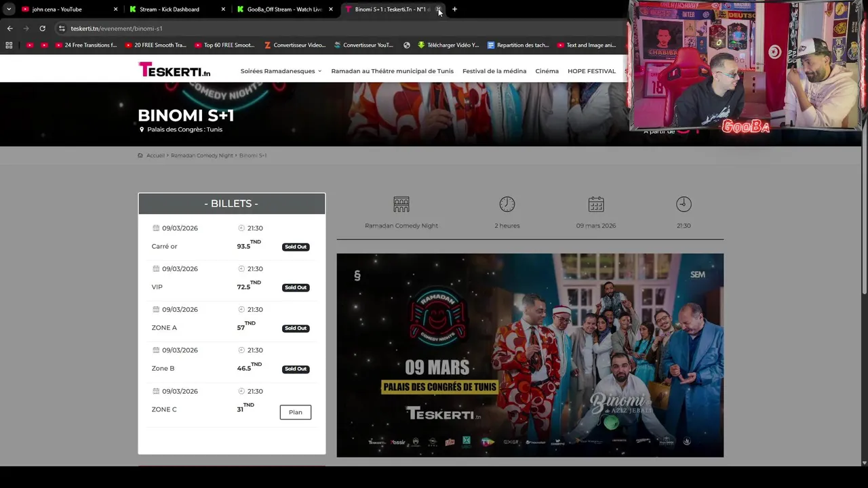Go to Ramadan Comedy Night breadcrumb
The image size is (868, 488).
(202, 155)
